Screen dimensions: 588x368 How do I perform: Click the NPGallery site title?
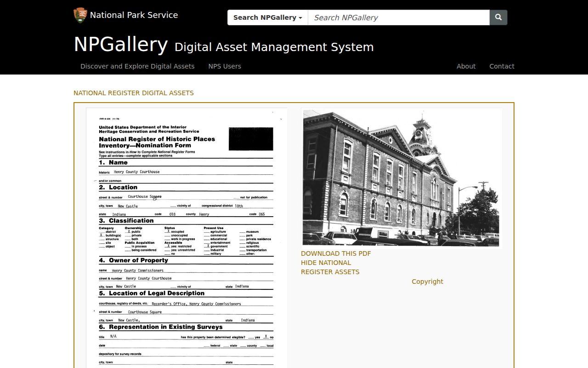click(121, 45)
